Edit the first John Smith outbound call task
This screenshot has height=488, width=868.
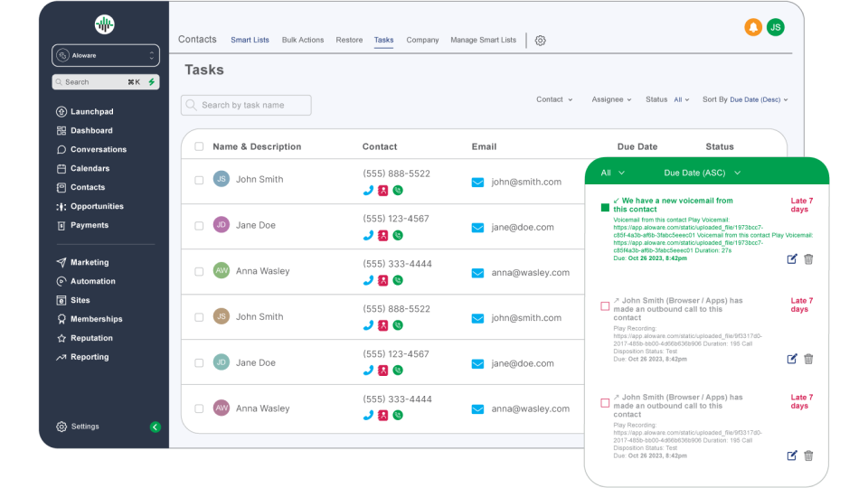792,359
